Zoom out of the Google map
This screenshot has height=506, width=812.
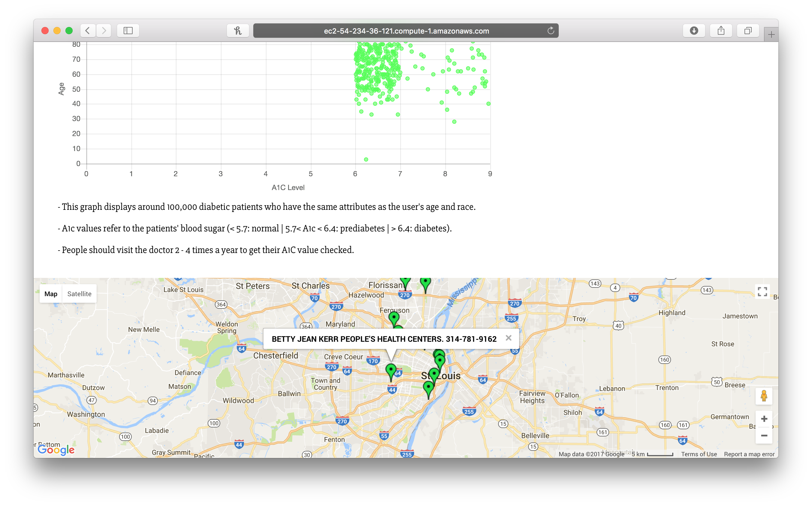click(764, 435)
